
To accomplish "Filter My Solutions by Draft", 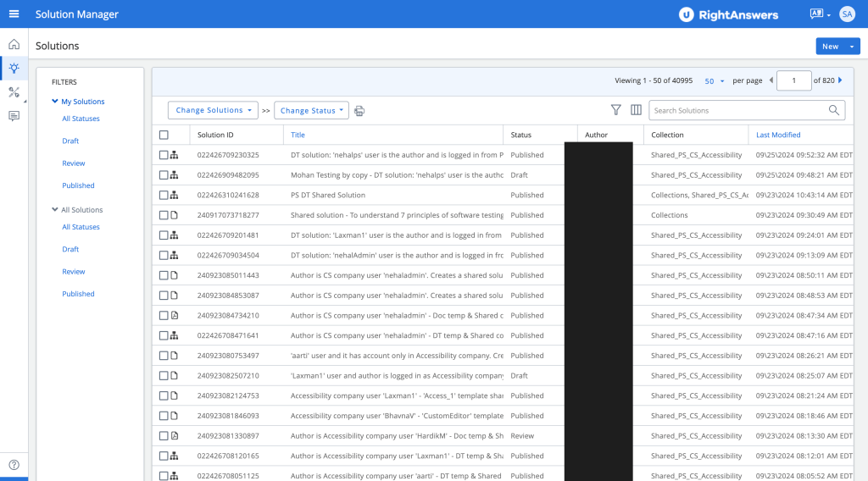I will 70,141.
